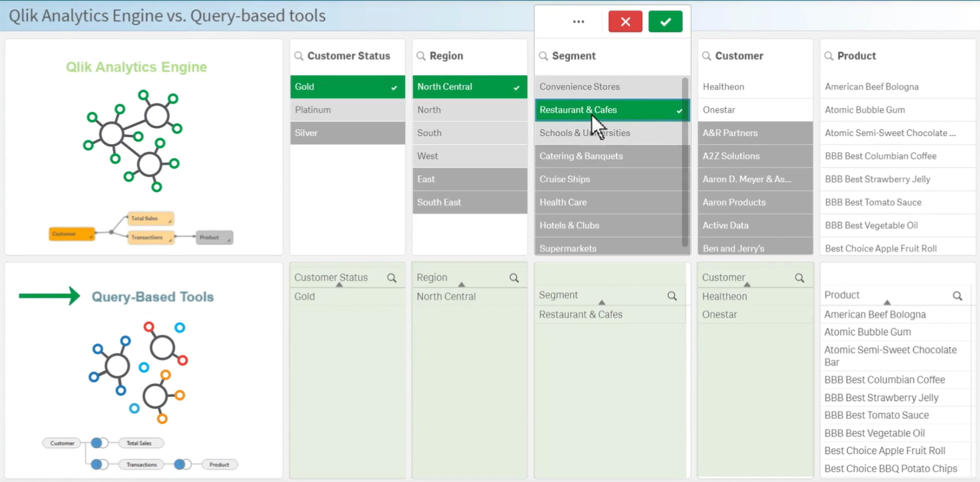This screenshot has width=980, height=482.
Task: Open search in the Customer filter pane
Action: point(707,56)
